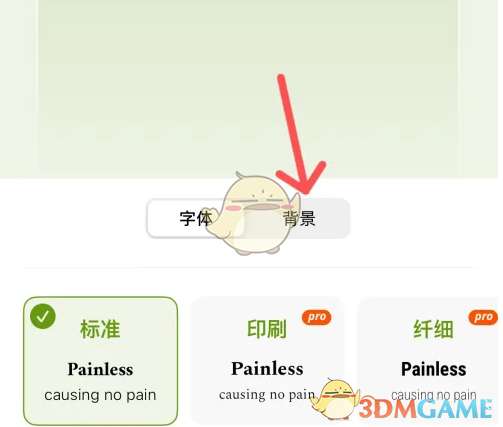This screenshot has width=503, height=427.
Task: Click the bold Painless sample in 纤细 card
Action: [434, 369]
